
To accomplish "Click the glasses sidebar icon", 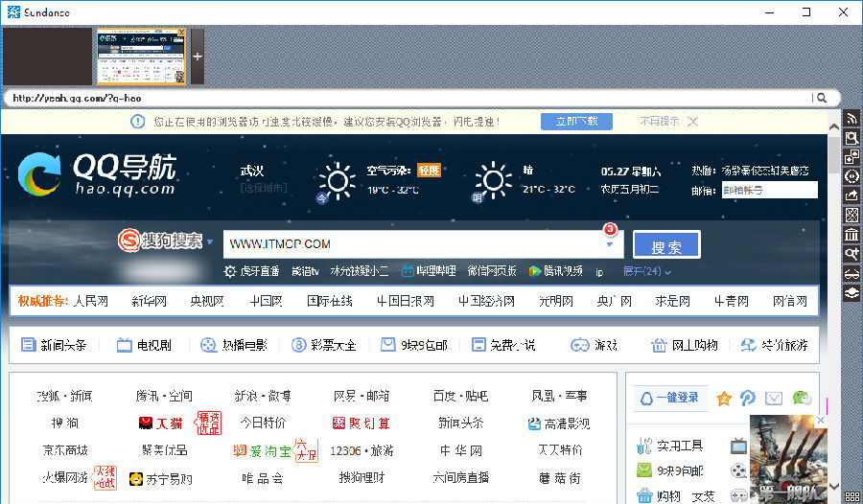I will click(x=851, y=273).
